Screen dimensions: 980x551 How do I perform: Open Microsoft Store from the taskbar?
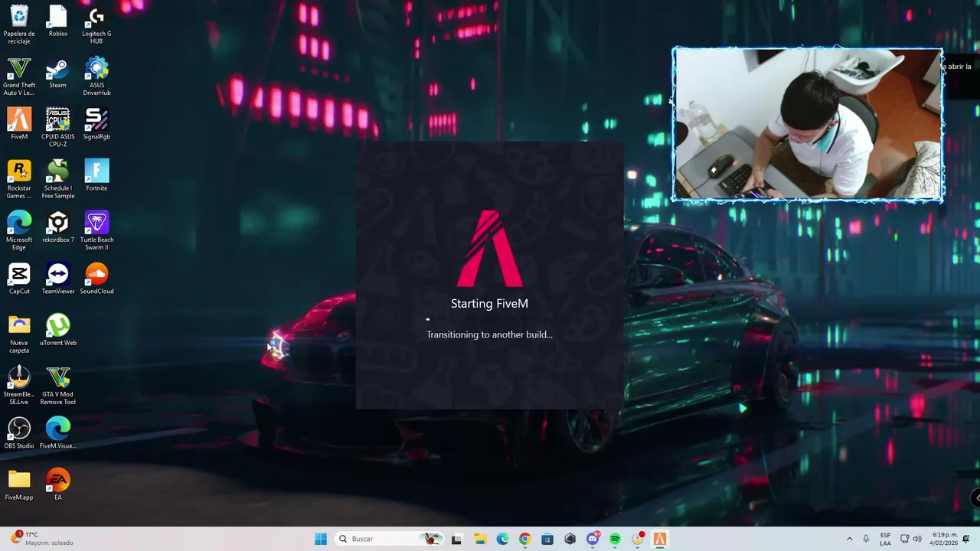coord(547,539)
